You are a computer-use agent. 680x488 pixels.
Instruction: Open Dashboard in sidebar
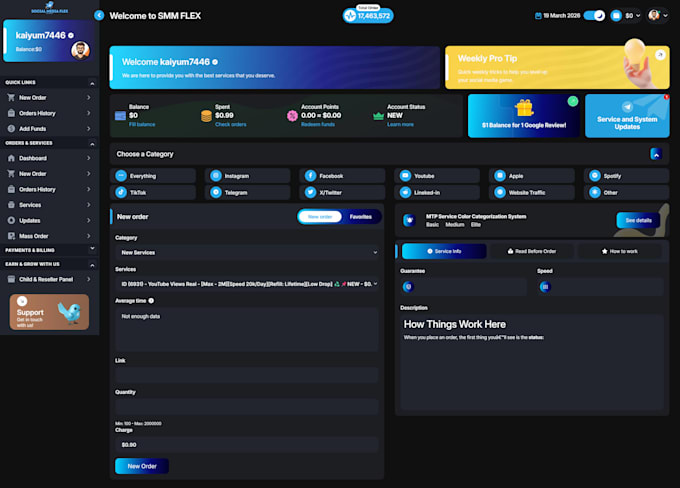[x=49, y=158]
